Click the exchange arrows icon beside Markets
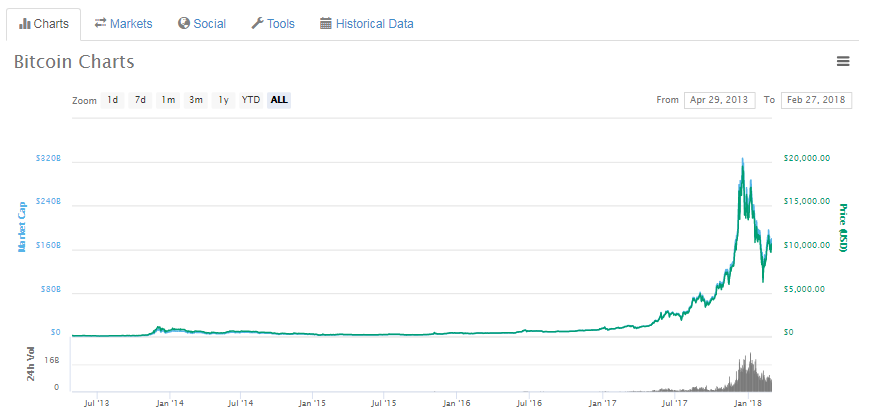The height and width of the screenshot is (419, 880). click(x=101, y=23)
